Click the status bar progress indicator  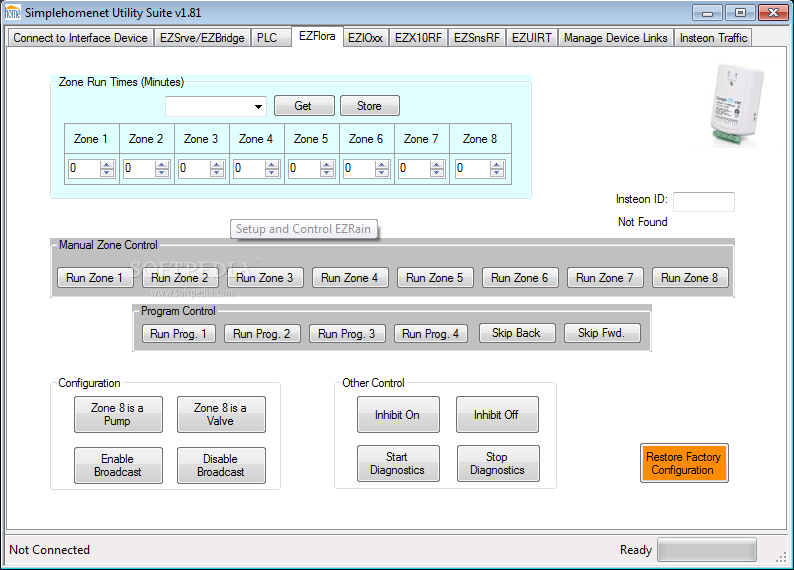[707, 550]
